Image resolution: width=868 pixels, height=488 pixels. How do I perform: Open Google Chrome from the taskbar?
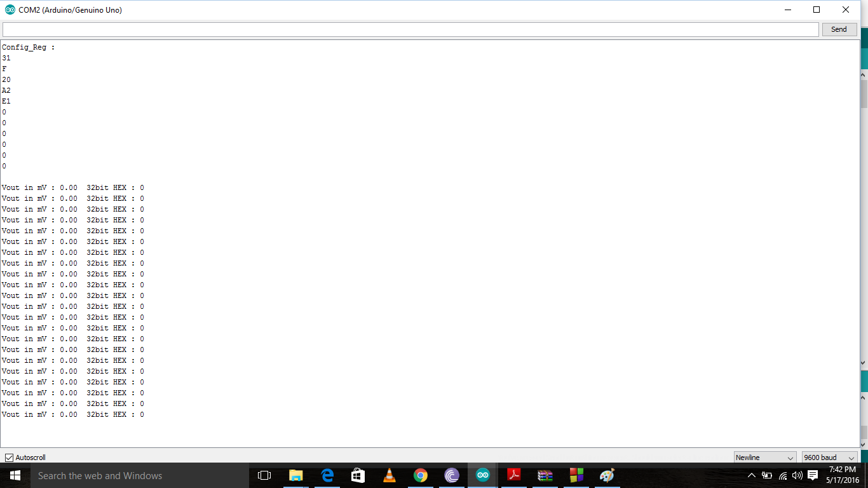point(421,475)
